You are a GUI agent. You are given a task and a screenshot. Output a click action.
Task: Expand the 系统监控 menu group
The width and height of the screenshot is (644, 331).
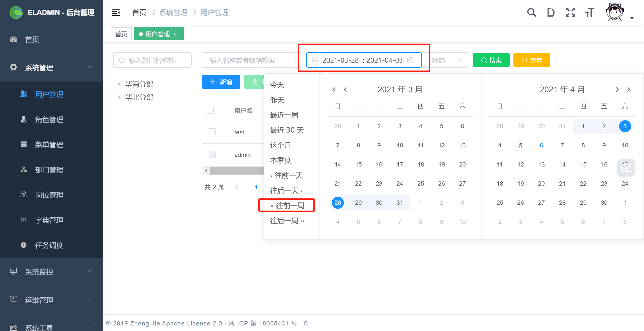click(52, 272)
